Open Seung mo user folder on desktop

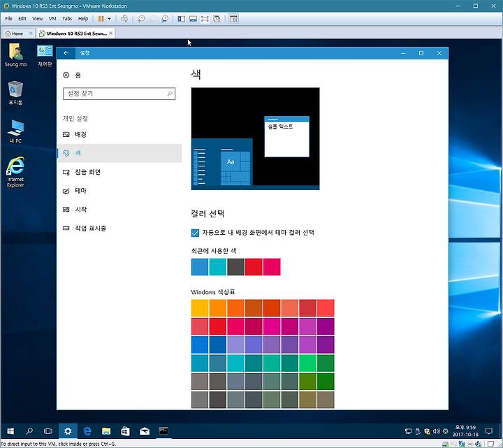pos(15,55)
